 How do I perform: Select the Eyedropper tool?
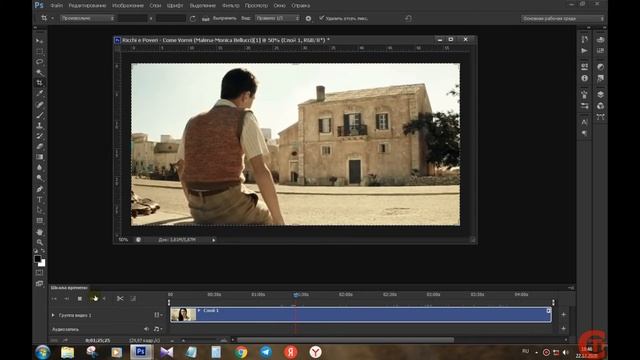40,93
